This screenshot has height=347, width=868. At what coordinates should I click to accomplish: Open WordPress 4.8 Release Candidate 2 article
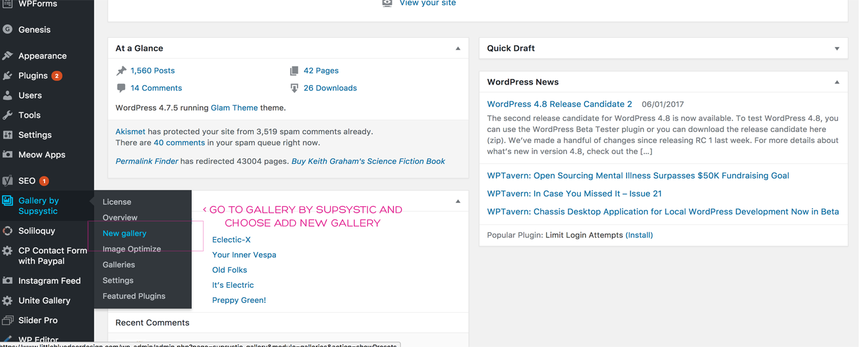(x=560, y=104)
